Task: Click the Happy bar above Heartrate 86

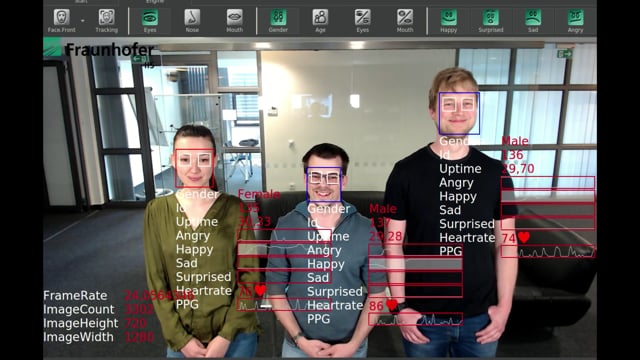Action: (416, 264)
